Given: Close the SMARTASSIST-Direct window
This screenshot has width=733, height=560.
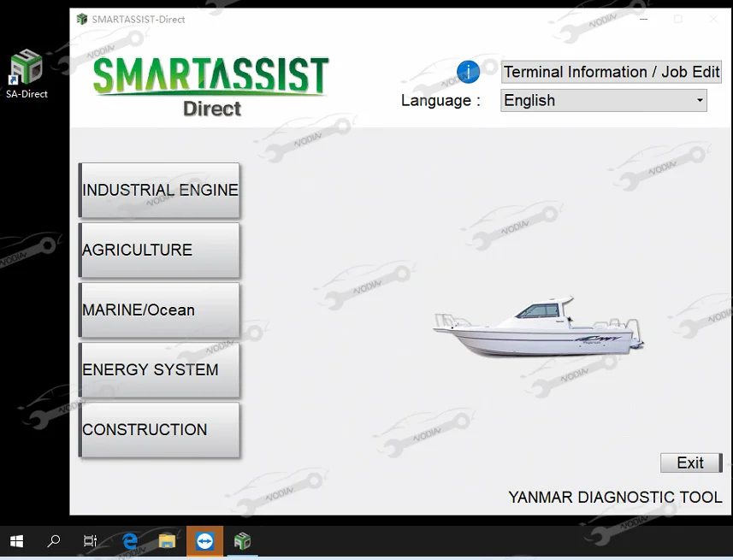Looking at the screenshot, I should click(713, 19).
